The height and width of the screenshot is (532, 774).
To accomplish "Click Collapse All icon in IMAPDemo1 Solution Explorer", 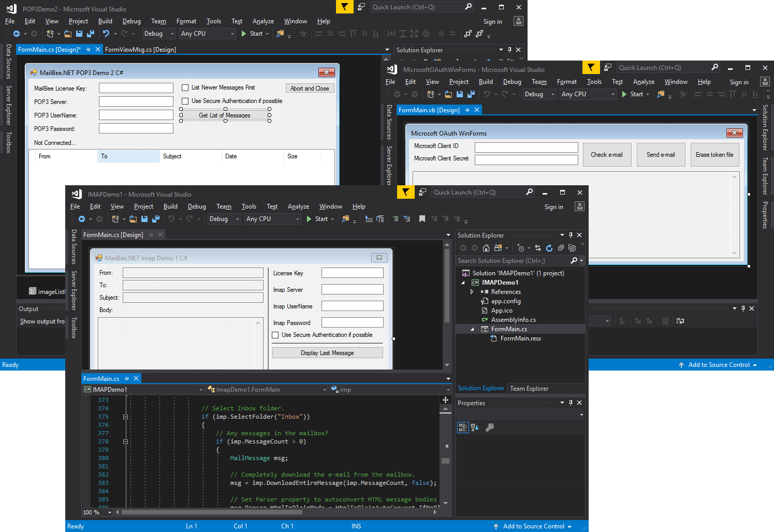I will coord(561,248).
